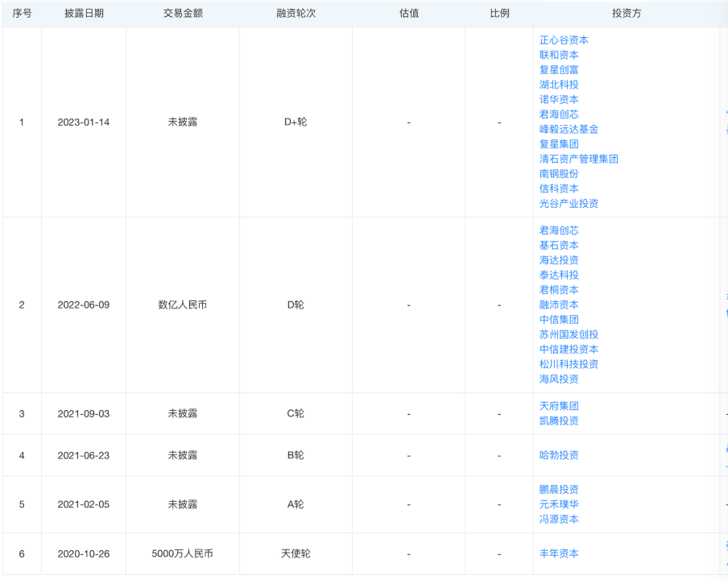Open the 哈勃投资 investor link
Image resolution: width=728 pixels, height=580 pixels.
pos(559,455)
